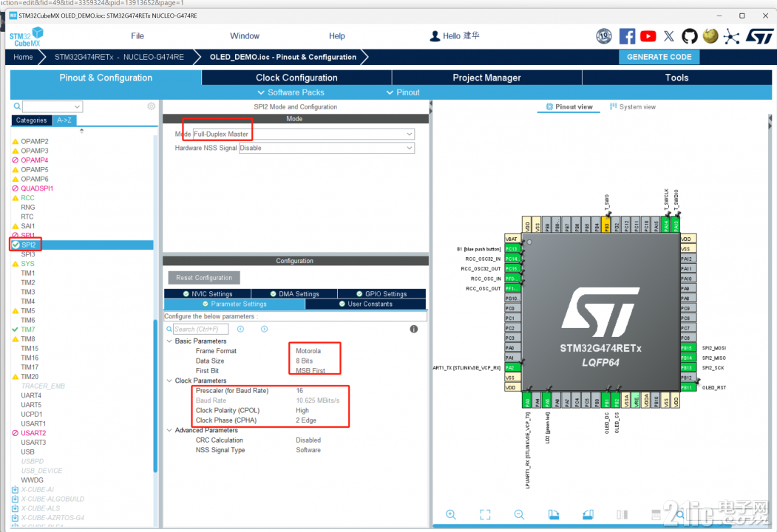The width and height of the screenshot is (777, 532).
Task: Switch to A->Z peripheral listing
Action: pyautogui.click(x=64, y=120)
